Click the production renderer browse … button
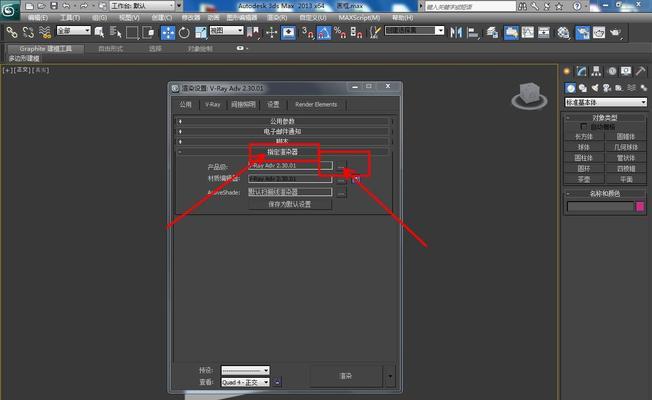Screen dimensions: 652x400 pyautogui.click(x=341, y=166)
